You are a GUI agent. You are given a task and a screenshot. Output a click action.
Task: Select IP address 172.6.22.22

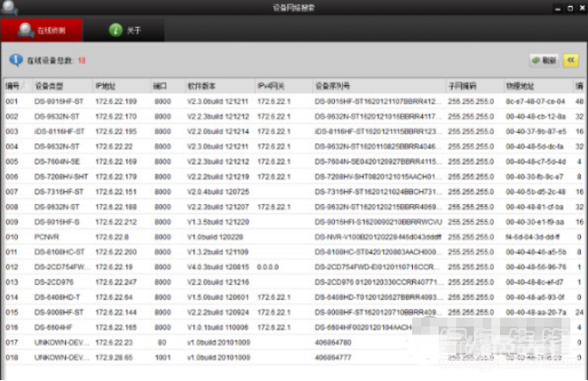pyautogui.click(x=114, y=146)
